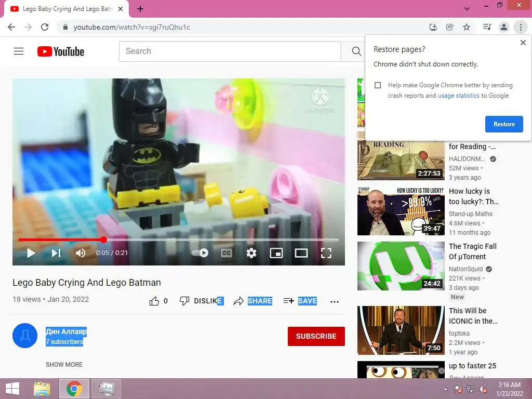Open the media controls icon in toolbar
532x399 pixels.
coord(487,27)
